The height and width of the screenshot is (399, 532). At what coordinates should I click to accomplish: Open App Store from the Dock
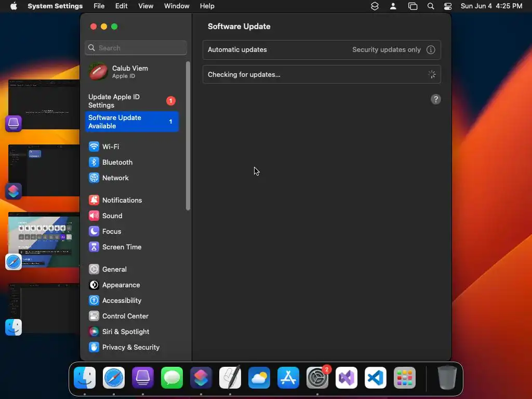click(288, 378)
